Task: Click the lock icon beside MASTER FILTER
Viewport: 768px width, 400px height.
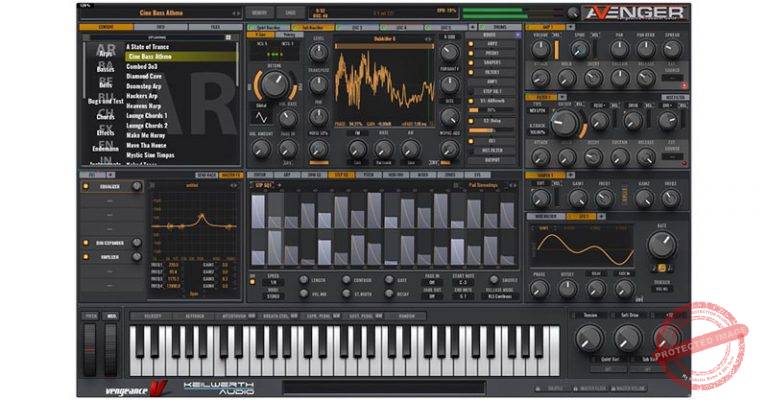Action: pyautogui.click(x=576, y=389)
